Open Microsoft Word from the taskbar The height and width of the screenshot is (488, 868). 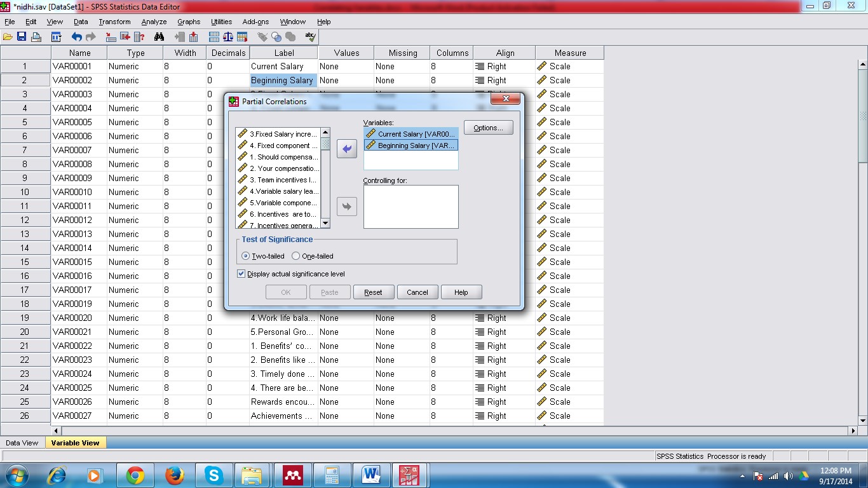[370, 475]
